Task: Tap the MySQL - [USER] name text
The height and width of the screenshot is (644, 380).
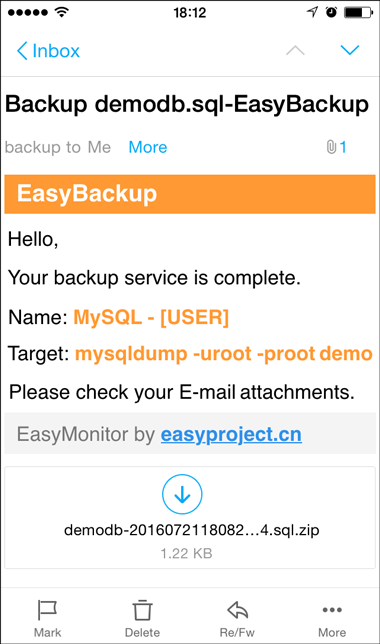Action: click(x=151, y=317)
